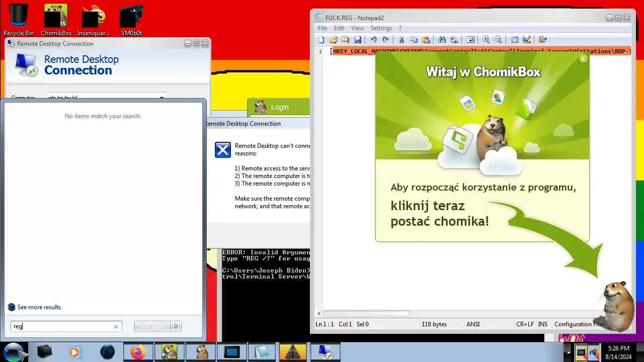Save the file using the floppy disk icon

358,40
